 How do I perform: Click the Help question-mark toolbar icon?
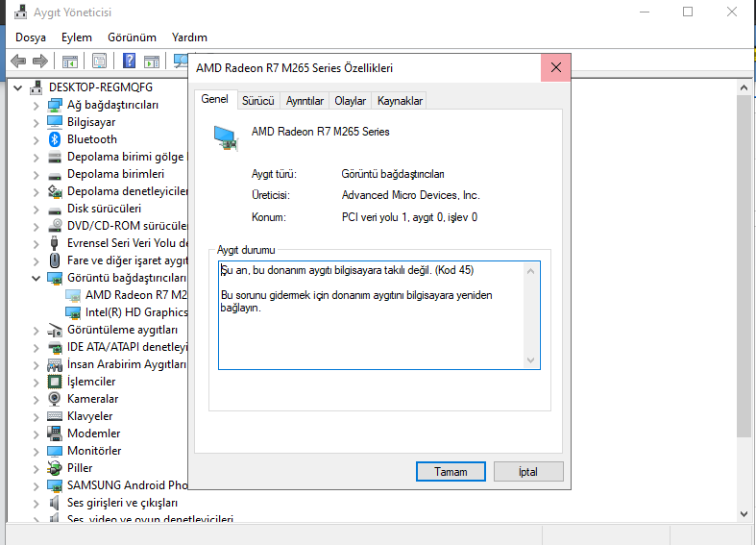click(x=129, y=61)
